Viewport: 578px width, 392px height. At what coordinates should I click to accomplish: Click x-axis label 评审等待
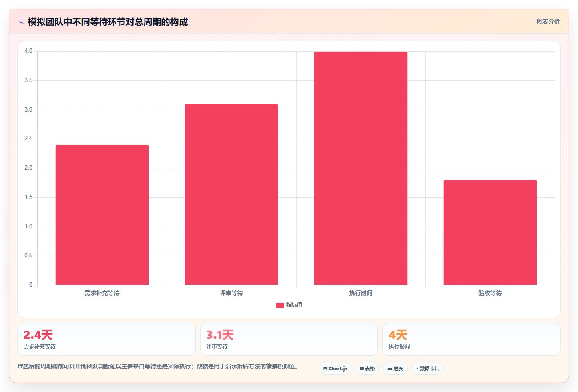click(231, 293)
